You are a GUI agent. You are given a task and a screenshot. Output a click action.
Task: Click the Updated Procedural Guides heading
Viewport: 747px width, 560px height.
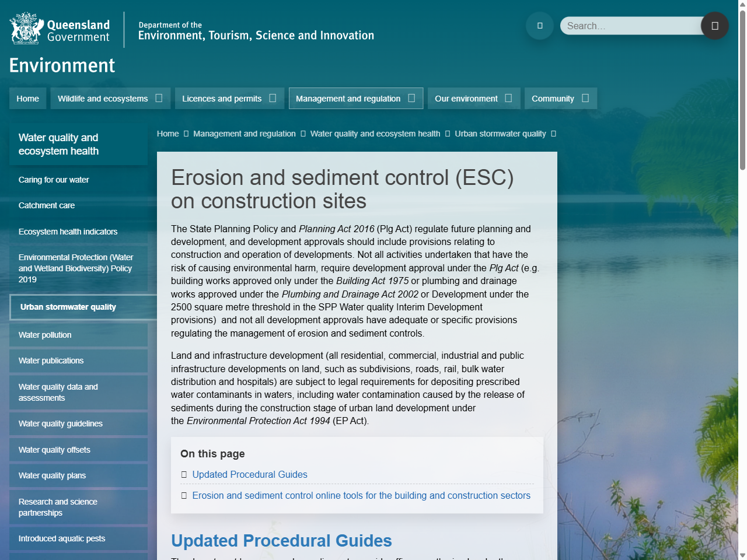point(281,541)
